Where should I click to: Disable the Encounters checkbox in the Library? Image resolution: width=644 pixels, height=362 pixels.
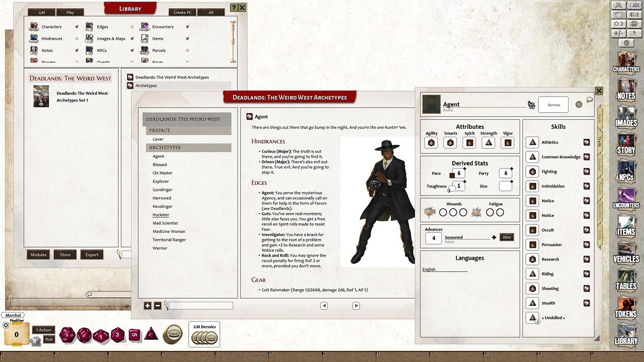[x=188, y=26]
